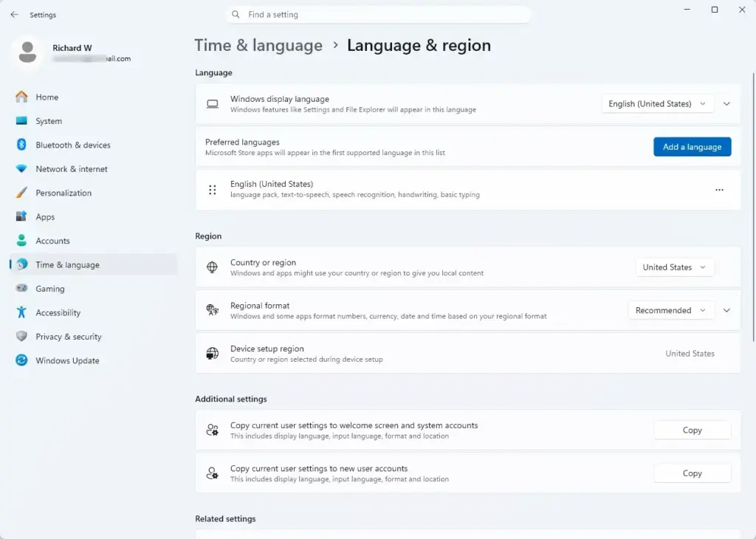Click the drag handle for English (United States)
This screenshot has height=539, width=756.
coord(212,190)
